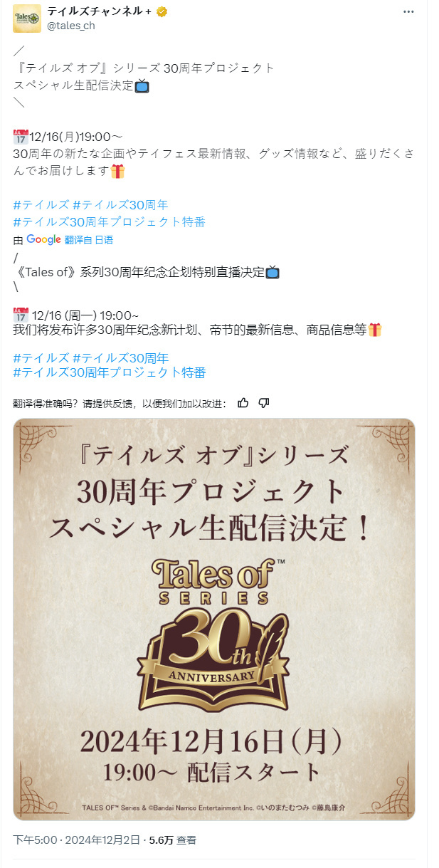Click the Tales Channel profile avatar
Image resolution: width=439 pixels, height=868 pixels.
point(27,18)
